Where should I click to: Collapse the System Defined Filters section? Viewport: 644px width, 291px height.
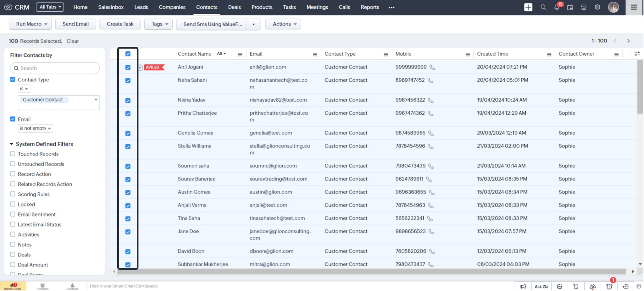(x=12, y=144)
